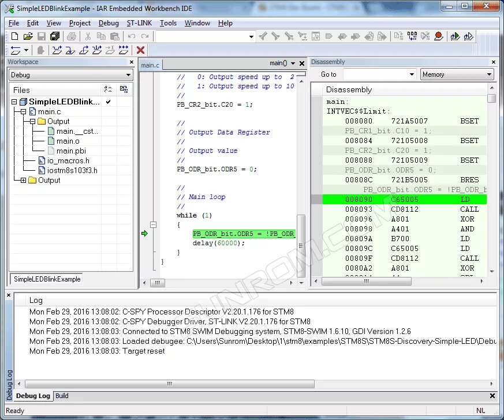Expand the bottom Output folder node
The width and height of the screenshot is (504, 420).
[x=23, y=181]
